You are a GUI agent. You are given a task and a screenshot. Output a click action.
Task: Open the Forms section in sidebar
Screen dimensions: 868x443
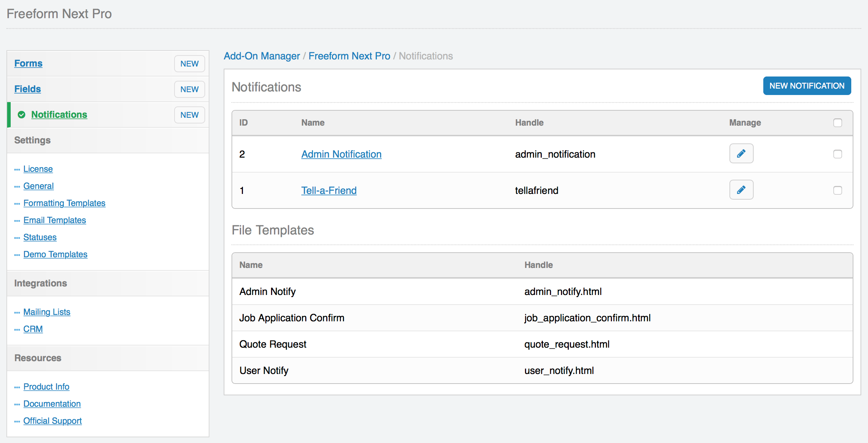[28, 63]
